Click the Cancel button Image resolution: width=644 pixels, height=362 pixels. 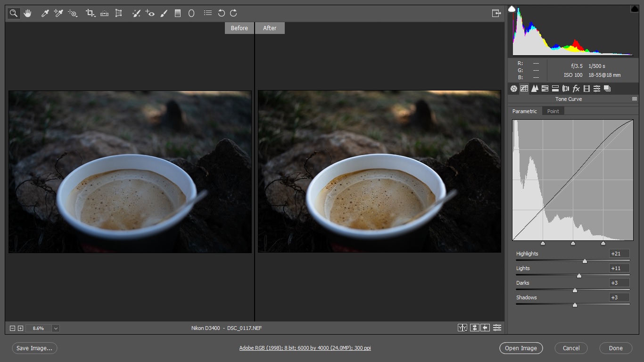tap(571, 348)
